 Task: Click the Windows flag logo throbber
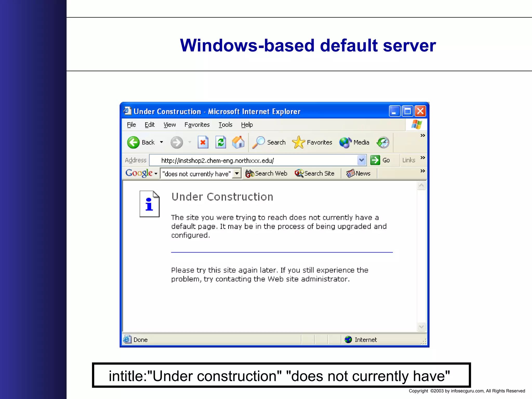(416, 125)
